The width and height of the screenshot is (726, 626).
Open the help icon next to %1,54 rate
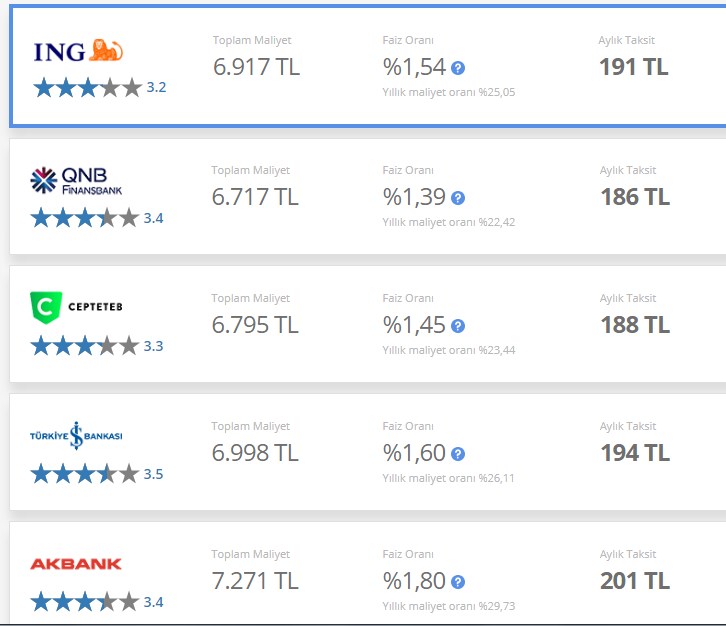tap(458, 68)
